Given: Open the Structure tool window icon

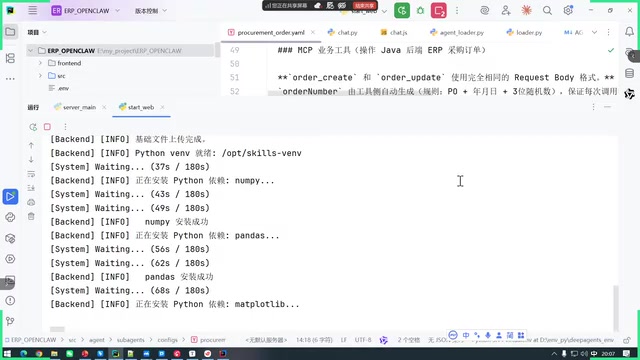Looking at the screenshot, I should tap(10, 58).
